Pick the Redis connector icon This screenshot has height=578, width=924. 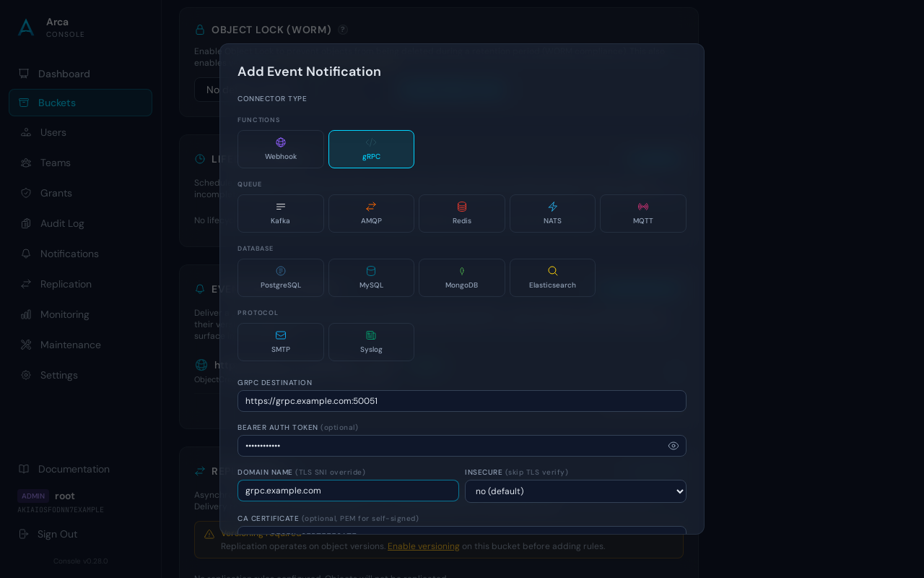tap(462, 207)
